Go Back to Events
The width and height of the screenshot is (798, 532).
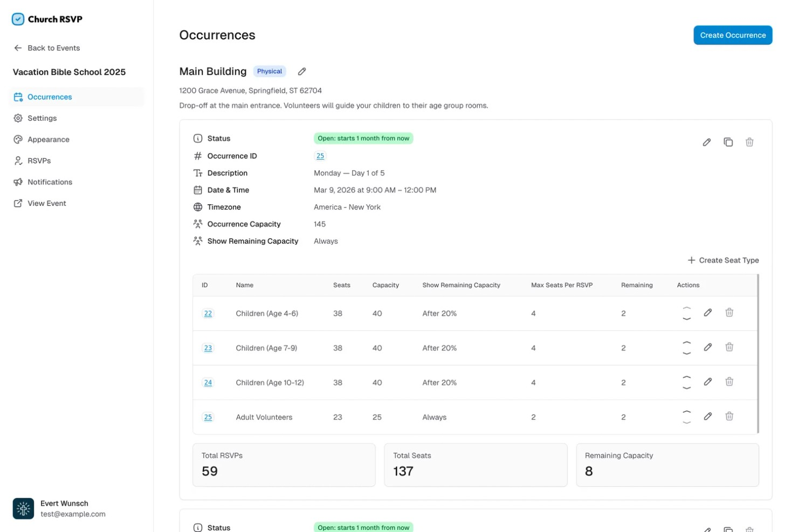(x=53, y=48)
